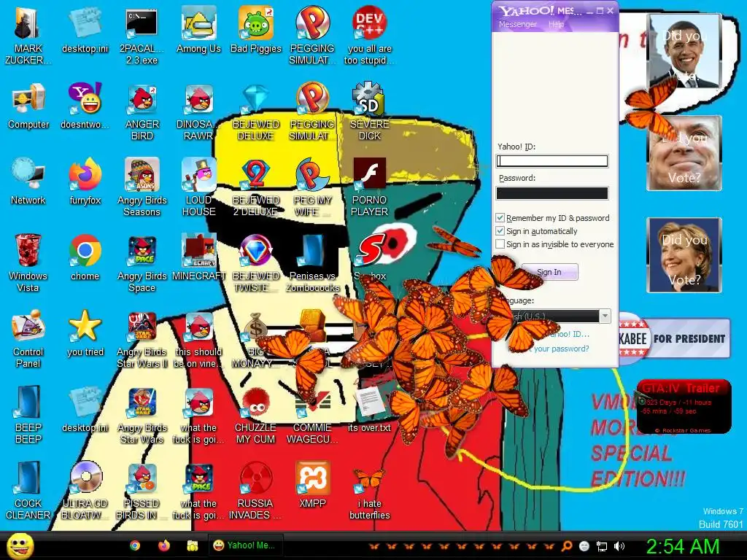Screen dimensions: 747x560
Task: Select the Network desktop icon
Action: coord(28,182)
